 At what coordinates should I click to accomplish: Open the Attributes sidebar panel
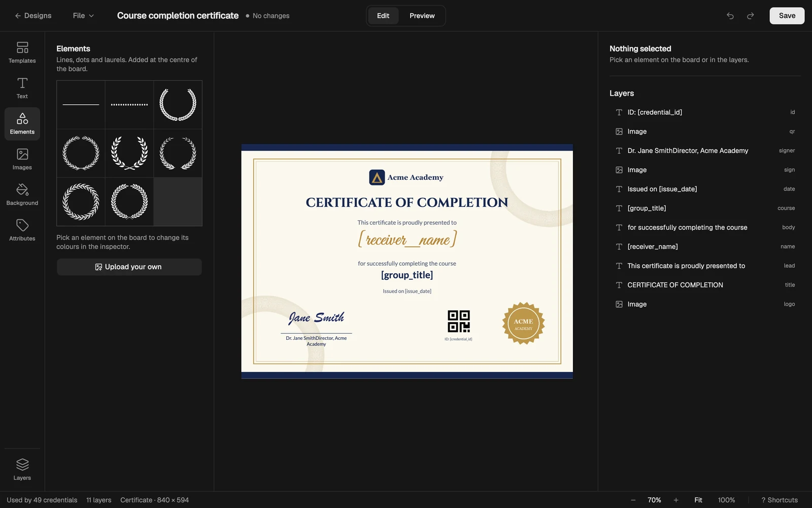click(22, 230)
